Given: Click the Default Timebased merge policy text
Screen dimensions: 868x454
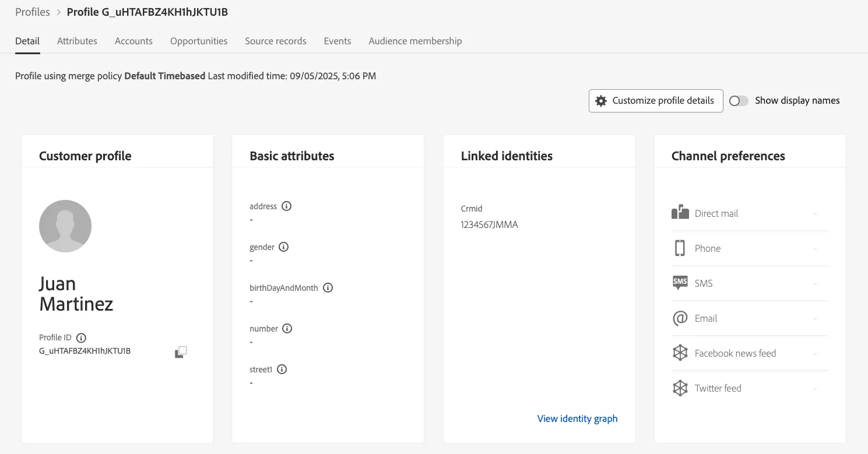Looking at the screenshot, I should coord(165,76).
